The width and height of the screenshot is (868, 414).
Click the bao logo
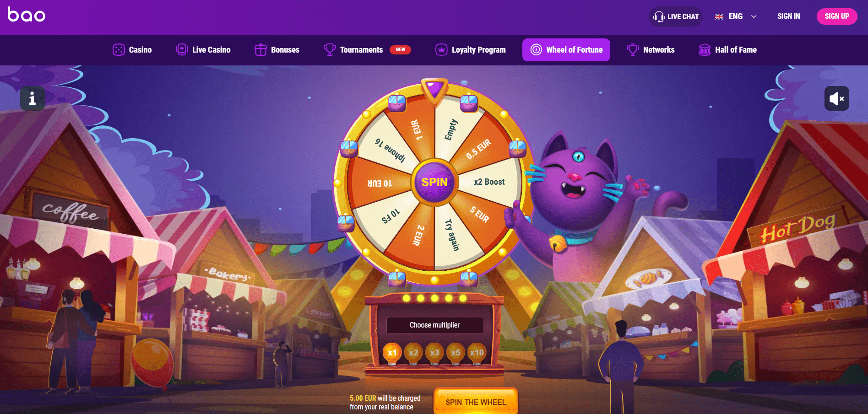[x=27, y=15]
